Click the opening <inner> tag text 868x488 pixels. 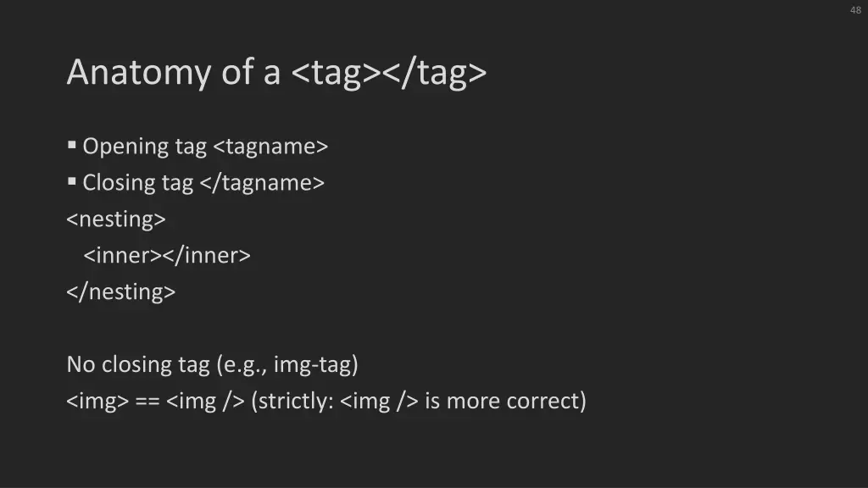click(122, 256)
